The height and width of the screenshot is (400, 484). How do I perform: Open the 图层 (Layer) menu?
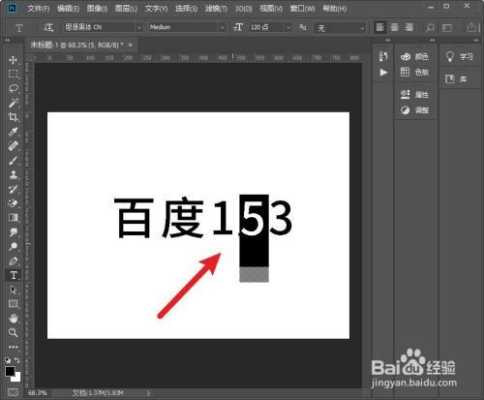(126, 8)
